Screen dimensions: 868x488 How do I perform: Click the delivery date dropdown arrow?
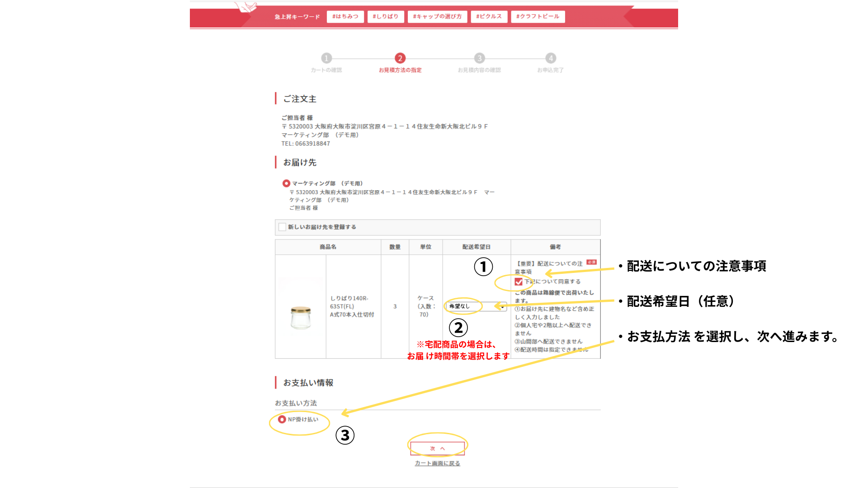502,307
